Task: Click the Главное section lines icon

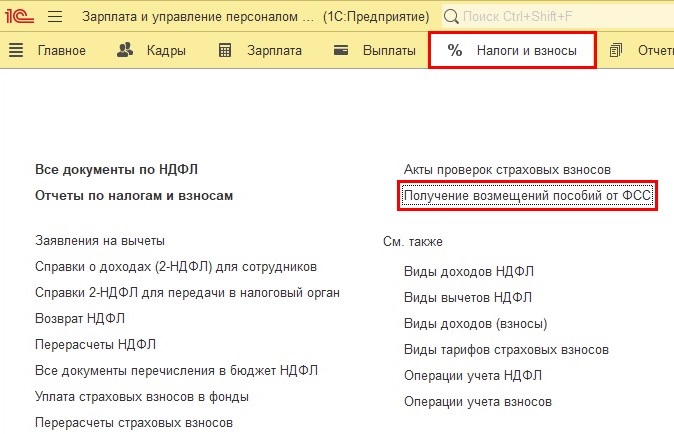Action: pyautogui.click(x=16, y=50)
